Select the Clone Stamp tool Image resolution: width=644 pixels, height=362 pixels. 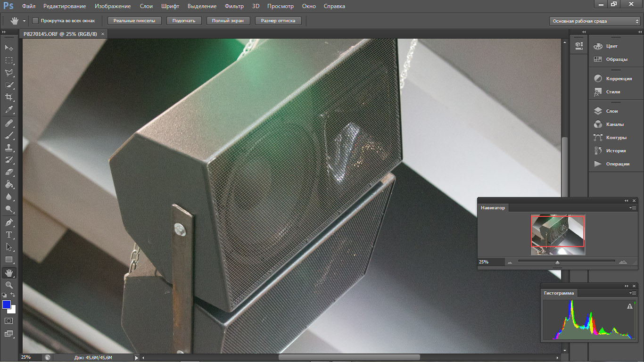(9, 148)
